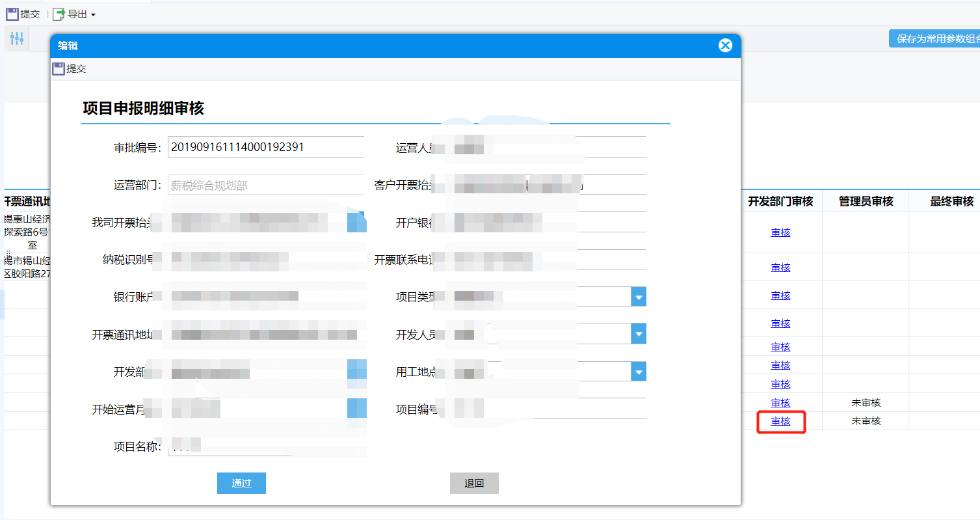This screenshot has width=980, height=520.
Task: Click the save icon beside 提交 in the main toolbar
Action: [12, 14]
